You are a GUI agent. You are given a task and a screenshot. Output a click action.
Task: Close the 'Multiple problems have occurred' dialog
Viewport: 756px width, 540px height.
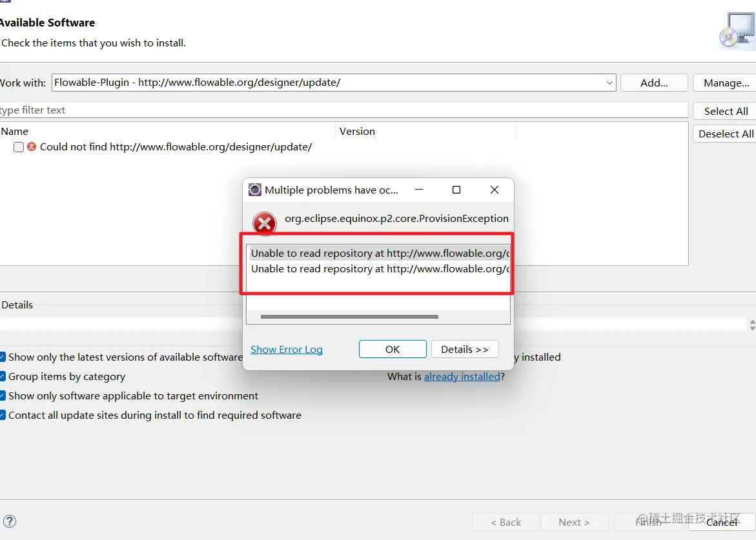[x=494, y=190]
